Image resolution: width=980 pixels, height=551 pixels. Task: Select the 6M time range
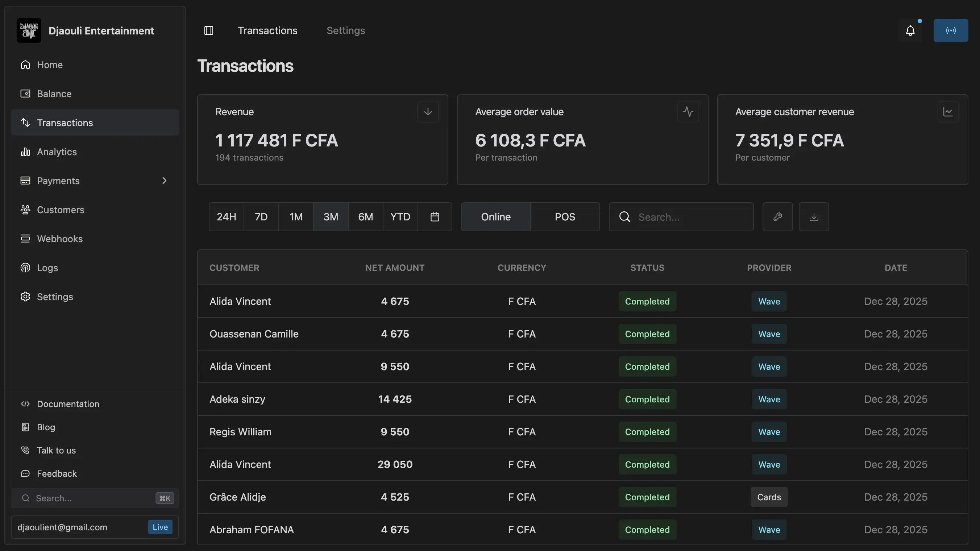pyautogui.click(x=365, y=217)
